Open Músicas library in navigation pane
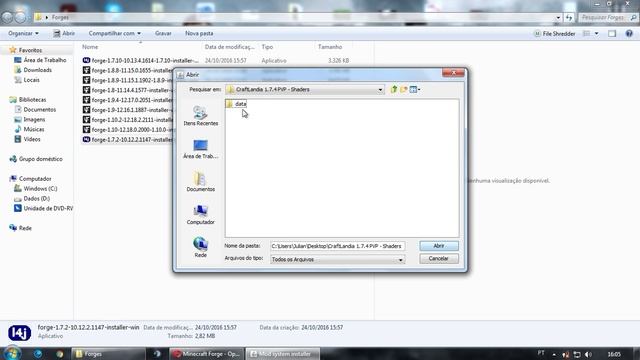This screenshot has width=640, height=360. [29, 129]
